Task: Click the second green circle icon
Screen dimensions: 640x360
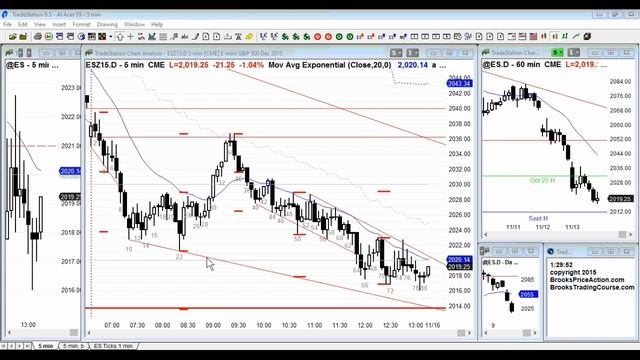Action: 350,37
